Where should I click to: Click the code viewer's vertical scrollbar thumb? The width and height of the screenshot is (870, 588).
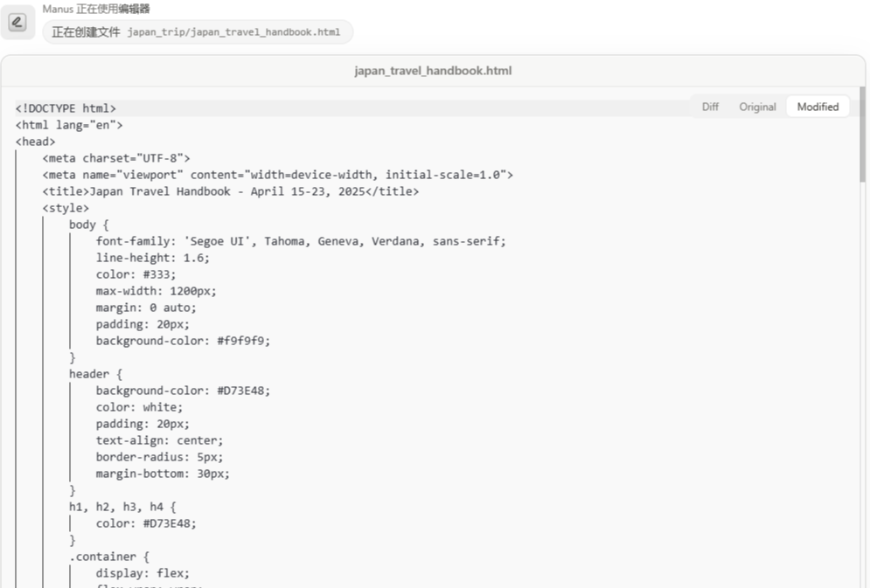[x=862, y=135]
